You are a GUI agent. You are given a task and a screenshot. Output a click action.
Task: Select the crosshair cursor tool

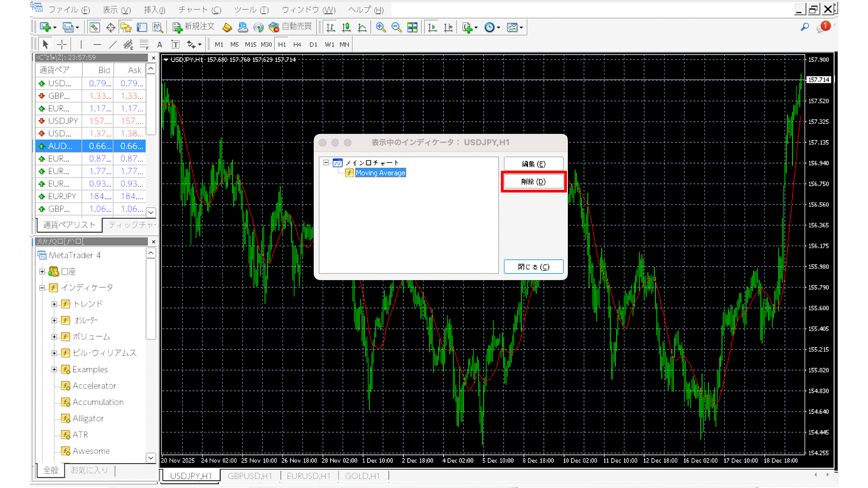(x=62, y=44)
